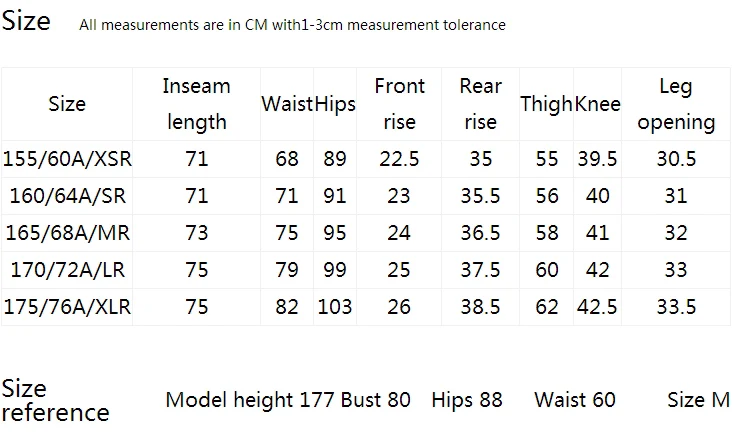This screenshot has width=732, height=433.
Task: Click the Size reference heading
Action: (x=55, y=400)
